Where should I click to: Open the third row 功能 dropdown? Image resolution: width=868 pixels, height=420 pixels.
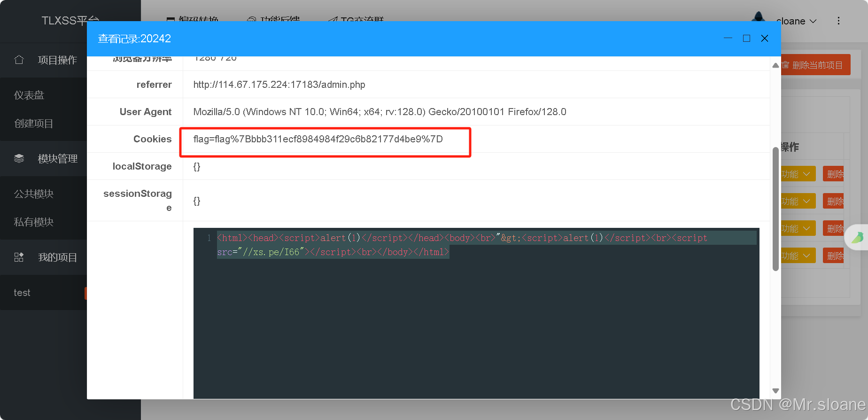tap(798, 229)
